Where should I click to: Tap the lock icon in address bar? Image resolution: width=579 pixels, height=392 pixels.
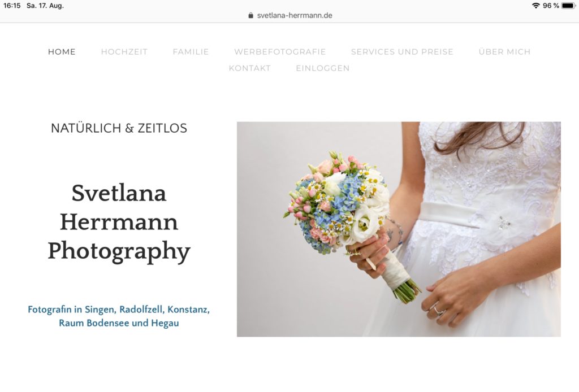(x=250, y=15)
